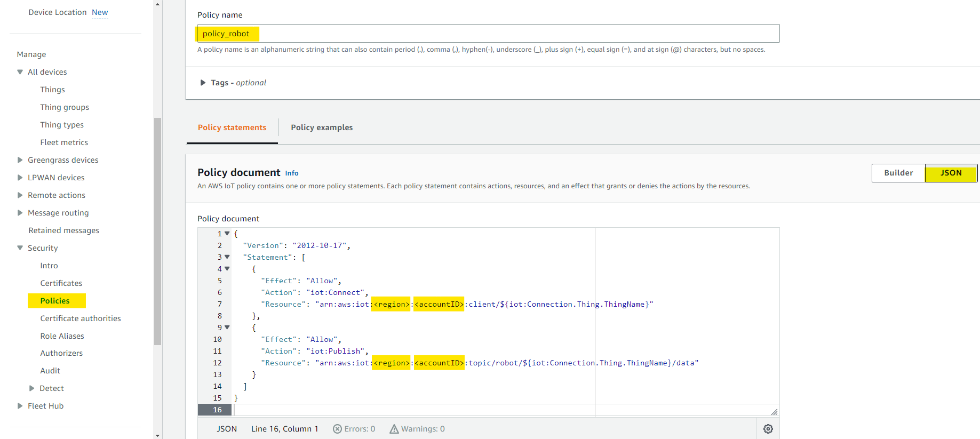
Task: Open the editor settings gear icon
Action: 768,429
